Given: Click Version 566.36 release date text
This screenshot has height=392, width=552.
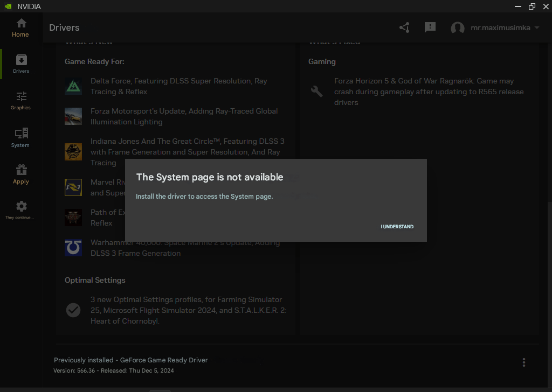Looking at the screenshot, I should click(x=113, y=370).
